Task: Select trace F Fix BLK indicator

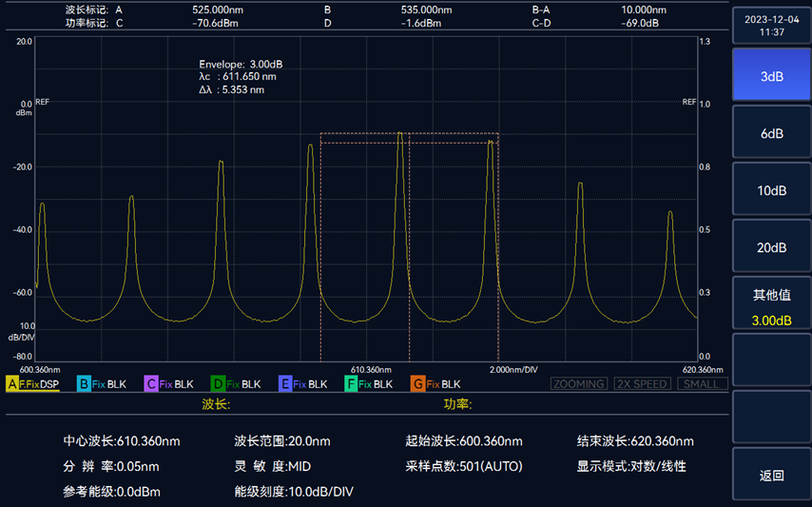Action: [x=369, y=384]
